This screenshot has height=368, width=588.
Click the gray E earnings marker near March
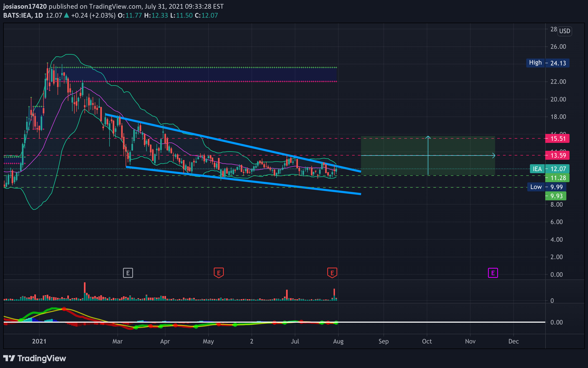click(x=128, y=273)
